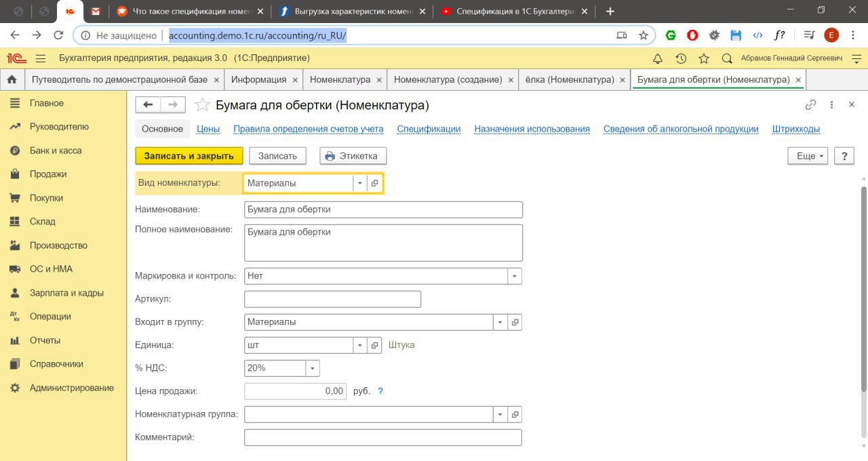The width and height of the screenshot is (868, 461).
Task: Open Назначения использования tab
Action: tap(532, 129)
